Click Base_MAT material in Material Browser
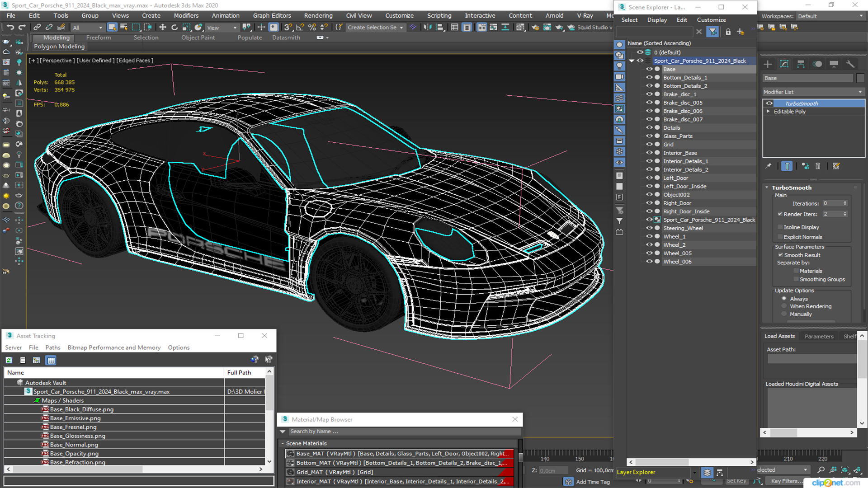Viewport: 868px width, 488px height. (399, 454)
